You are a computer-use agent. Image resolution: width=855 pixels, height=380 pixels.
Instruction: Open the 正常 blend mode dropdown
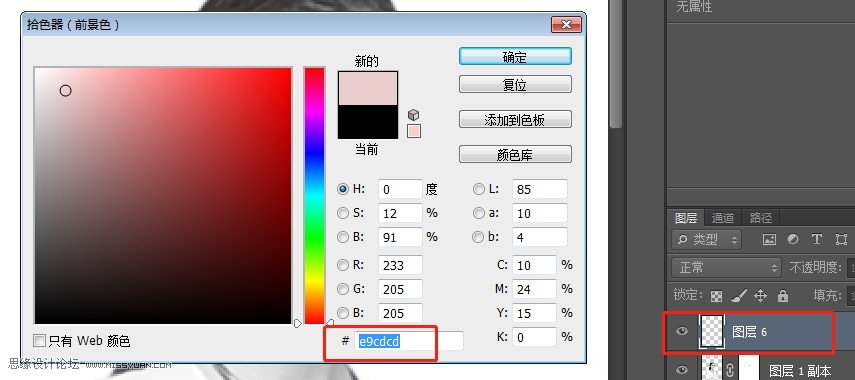point(725,268)
